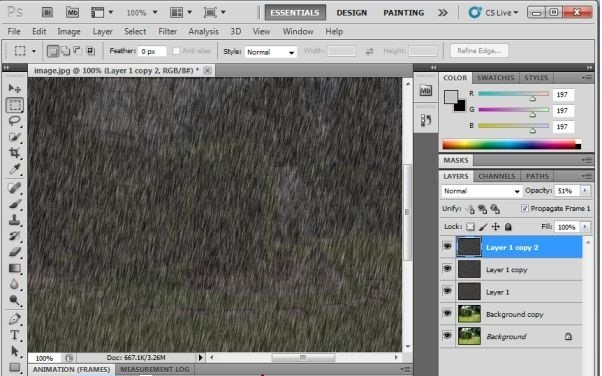Open the History panel icon in dock
Screen dimensions: 602x376
[x=425, y=120]
